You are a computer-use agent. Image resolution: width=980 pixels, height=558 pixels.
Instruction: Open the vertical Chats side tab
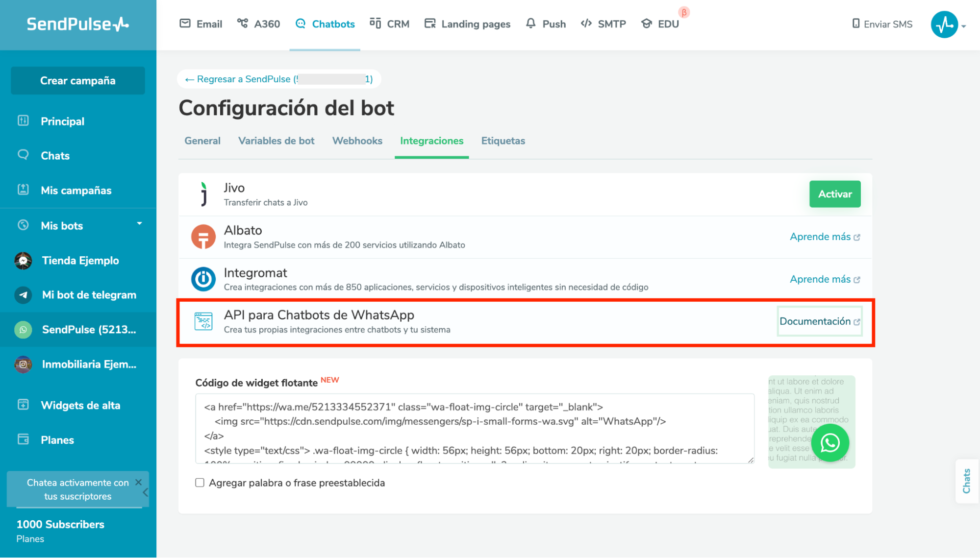pyautogui.click(x=966, y=481)
